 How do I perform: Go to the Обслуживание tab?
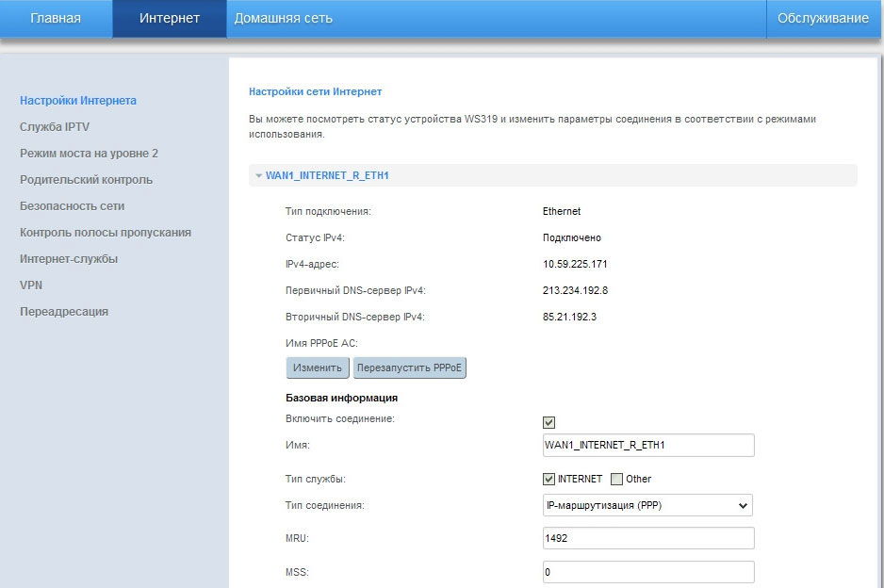pyautogui.click(x=823, y=19)
